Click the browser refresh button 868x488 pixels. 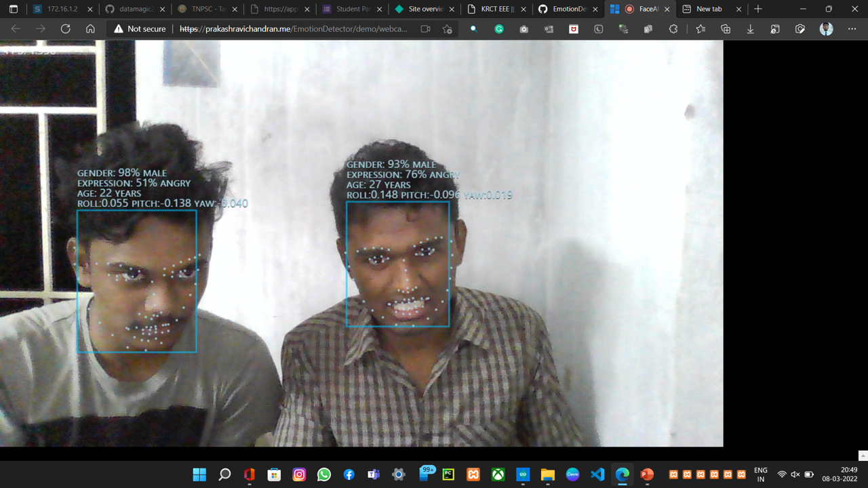coord(66,29)
